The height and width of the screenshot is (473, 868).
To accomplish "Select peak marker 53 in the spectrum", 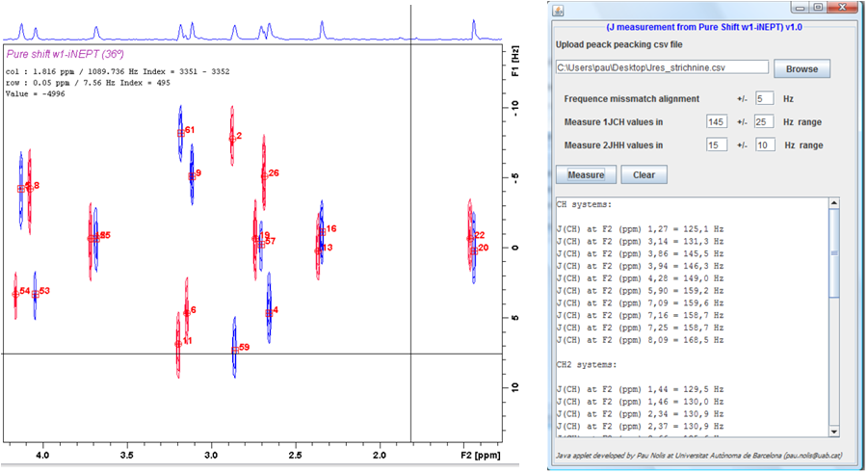I will [35, 294].
